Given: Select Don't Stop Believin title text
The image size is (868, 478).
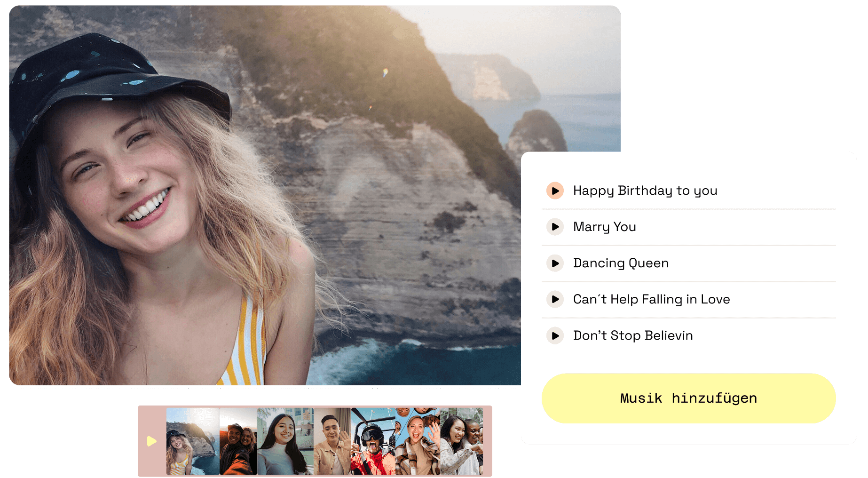Looking at the screenshot, I should pyautogui.click(x=633, y=335).
